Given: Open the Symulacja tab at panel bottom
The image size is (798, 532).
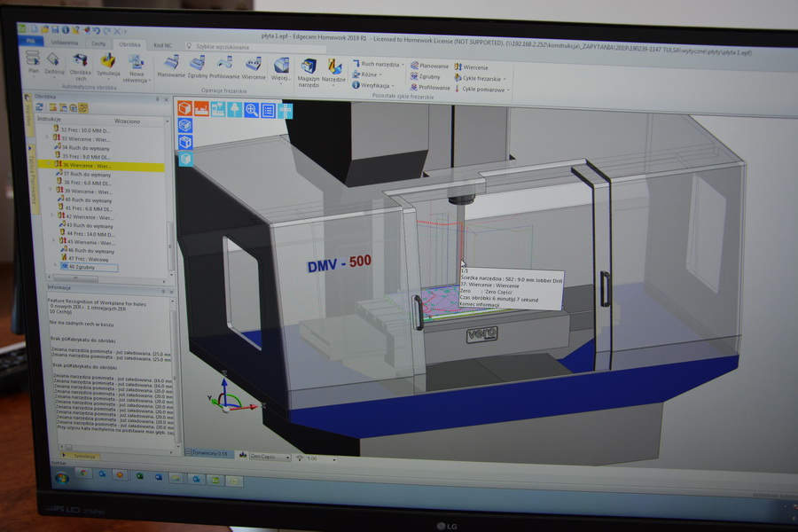Looking at the screenshot, I should 82,456.
